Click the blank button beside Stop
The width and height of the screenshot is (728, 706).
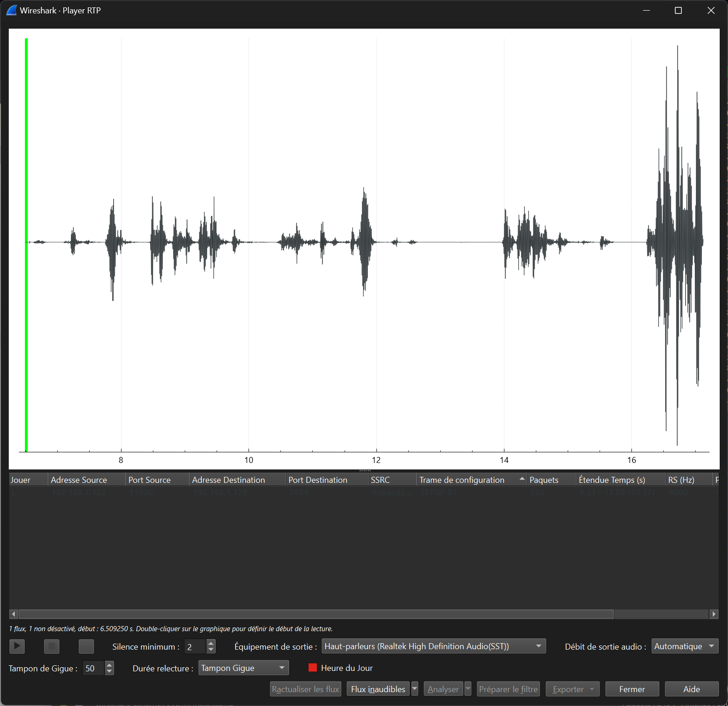point(86,646)
